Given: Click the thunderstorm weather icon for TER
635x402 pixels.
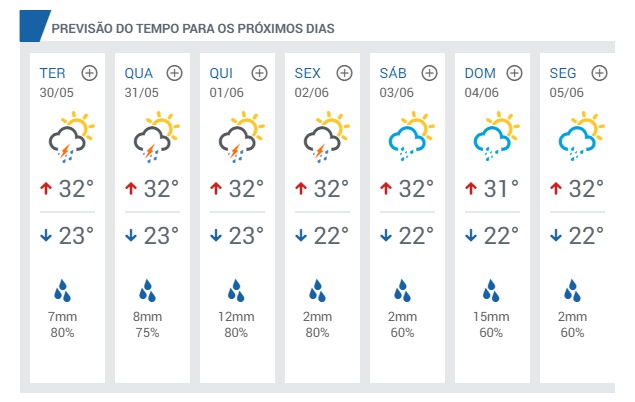Looking at the screenshot, I should pyautogui.click(x=71, y=137).
